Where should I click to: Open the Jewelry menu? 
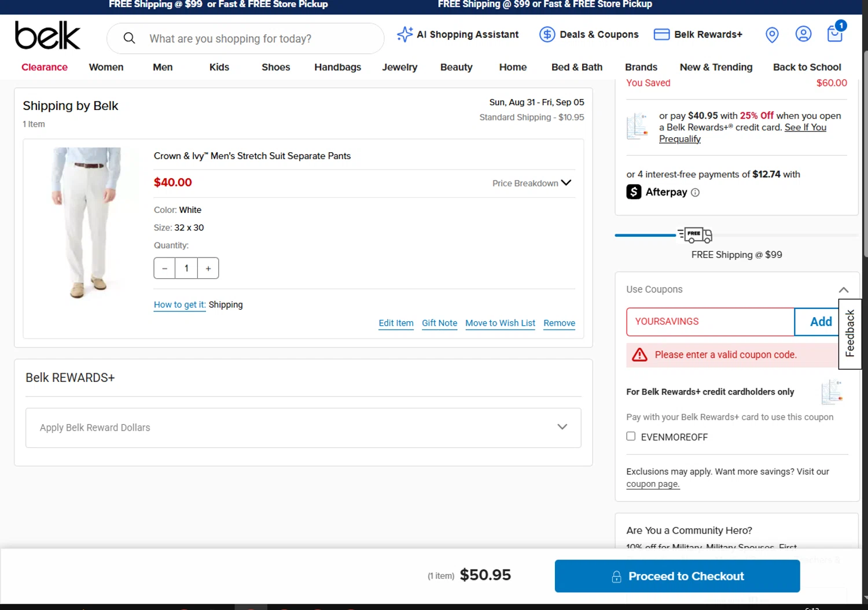point(400,67)
